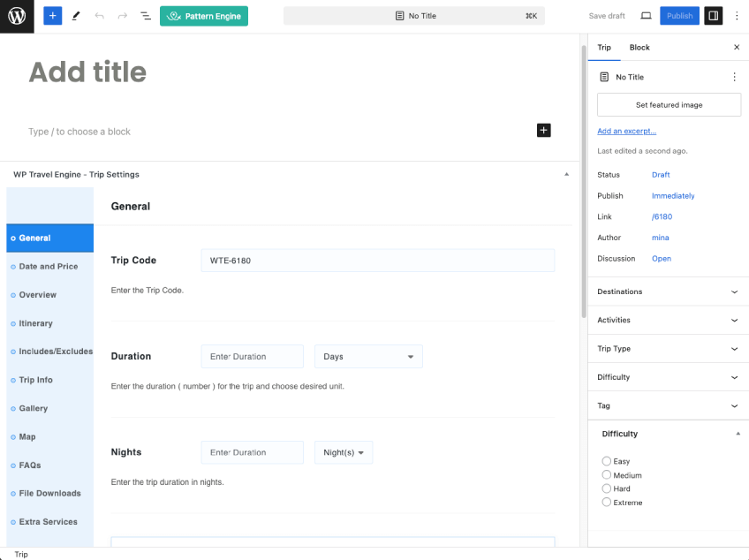
Task: Click the editor vertical scrollbar
Action: [584, 182]
